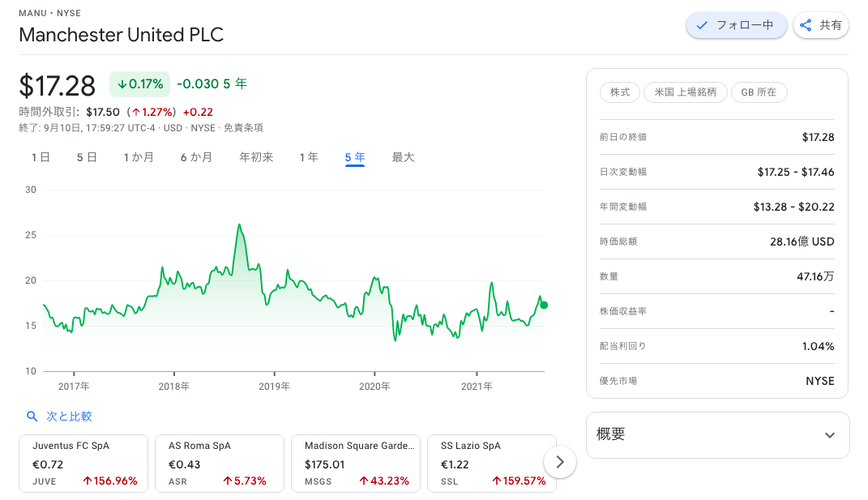The width and height of the screenshot is (868, 500).
Task: Expand the 概要 overview section
Action: [717, 434]
